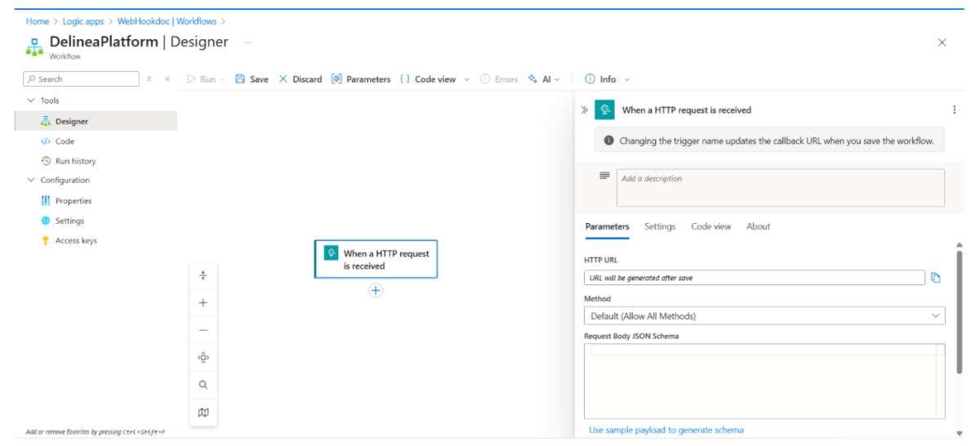Switch to the Code view tab
This screenshot has height=446, width=980.
click(x=710, y=226)
